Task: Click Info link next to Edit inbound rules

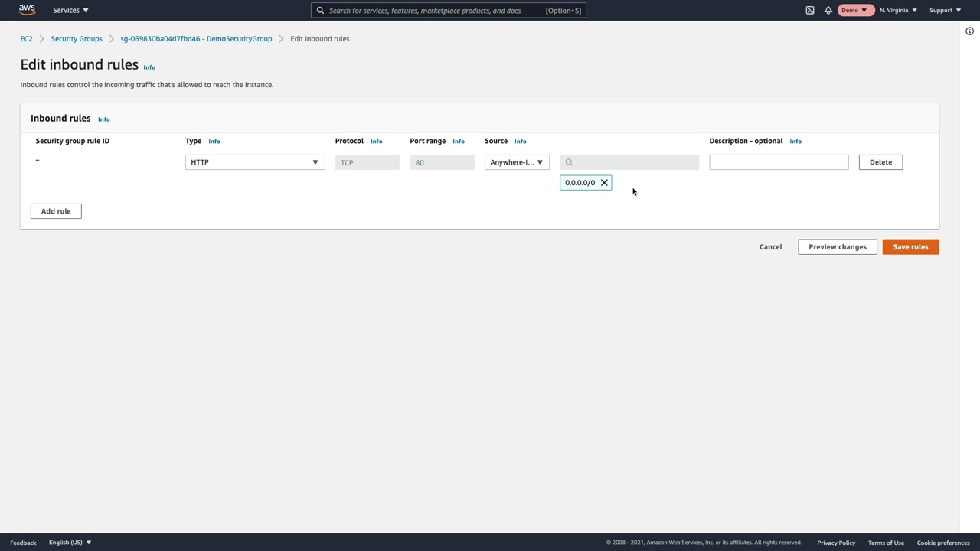Action: coord(149,67)
